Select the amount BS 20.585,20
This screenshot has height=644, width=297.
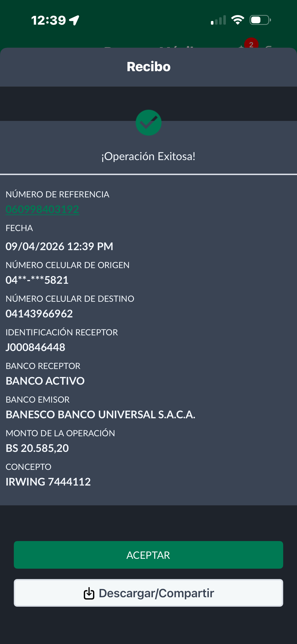point(37,448)
